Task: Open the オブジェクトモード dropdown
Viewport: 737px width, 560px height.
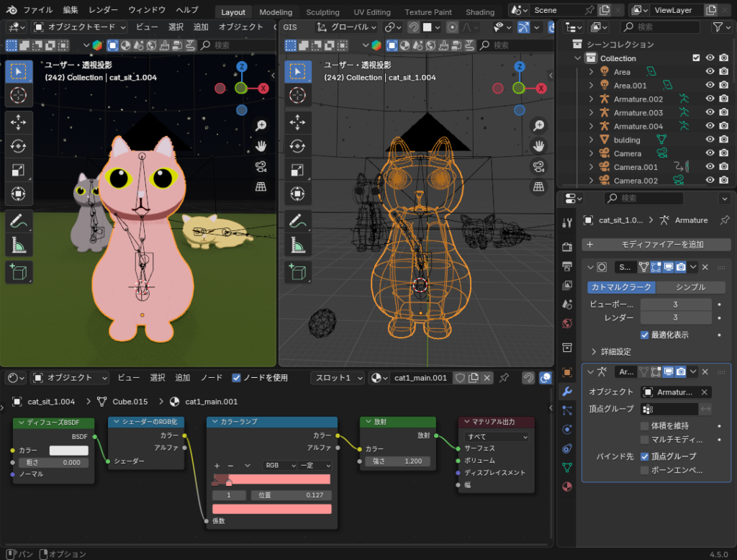Action: point(79,27)
